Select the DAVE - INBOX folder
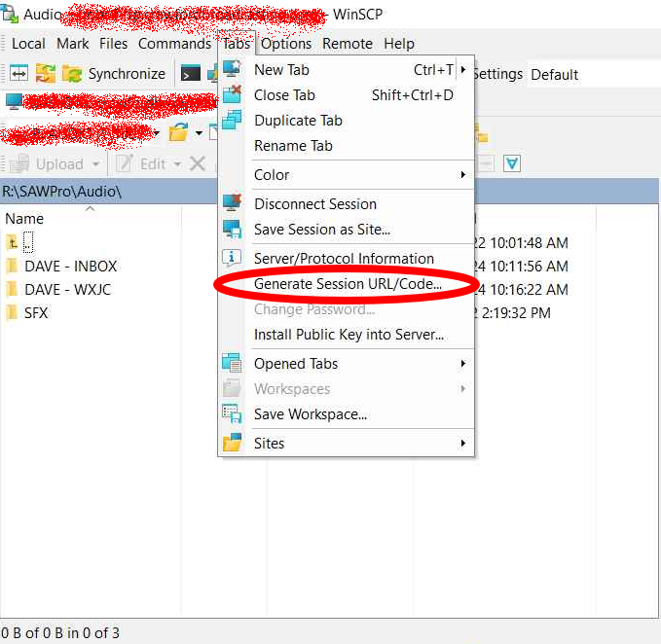The image size is (661, 644). (62, 267)
